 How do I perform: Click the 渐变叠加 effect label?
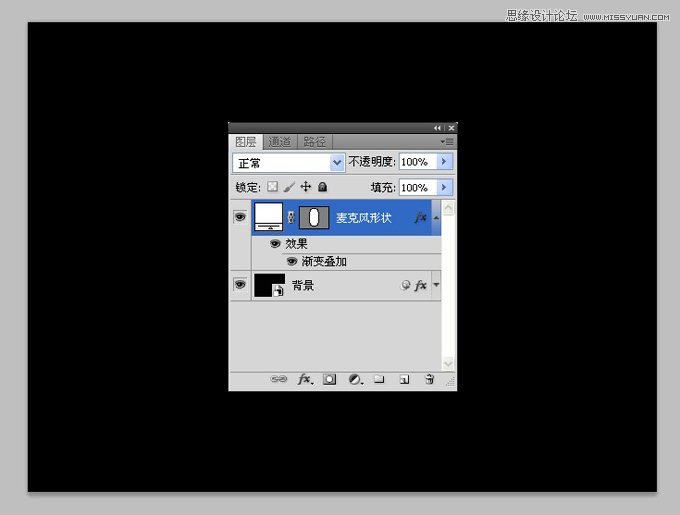coord(324,261)
